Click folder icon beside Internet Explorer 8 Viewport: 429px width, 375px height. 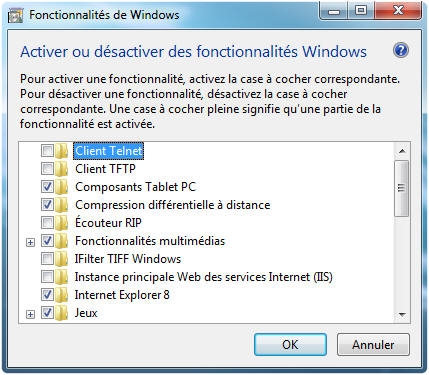pos(62,295)
